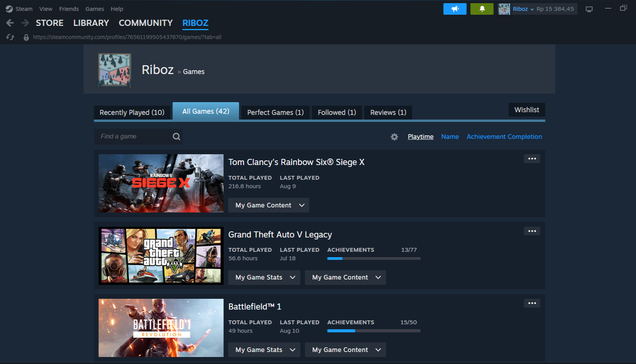Go to the COMMUNITY section
Viewport: 636px width, 364px height.
[x=146, y=23]
